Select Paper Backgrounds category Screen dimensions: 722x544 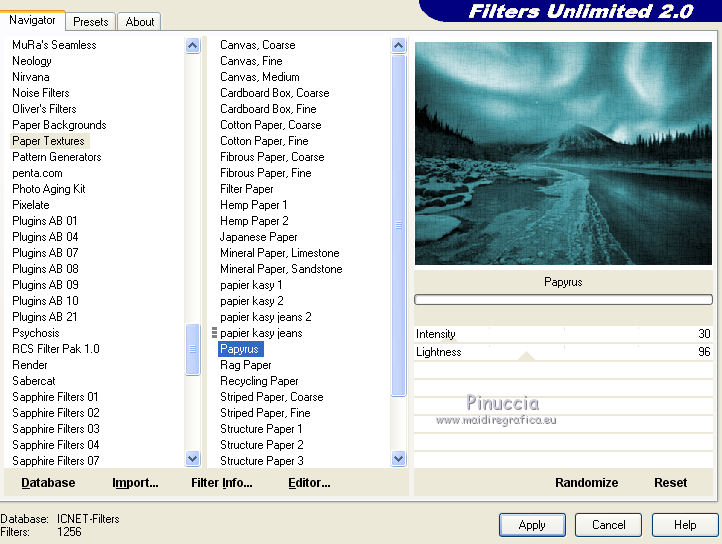[x=59, y=125]
